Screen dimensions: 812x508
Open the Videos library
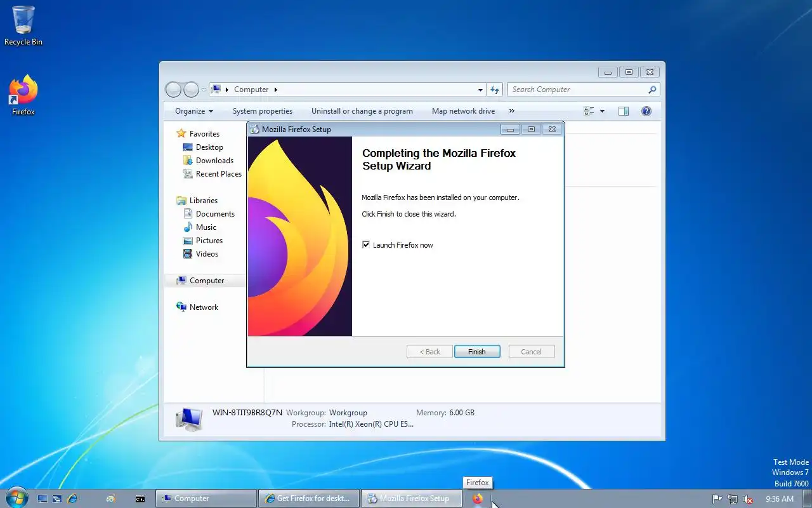[x=207, y=254]
